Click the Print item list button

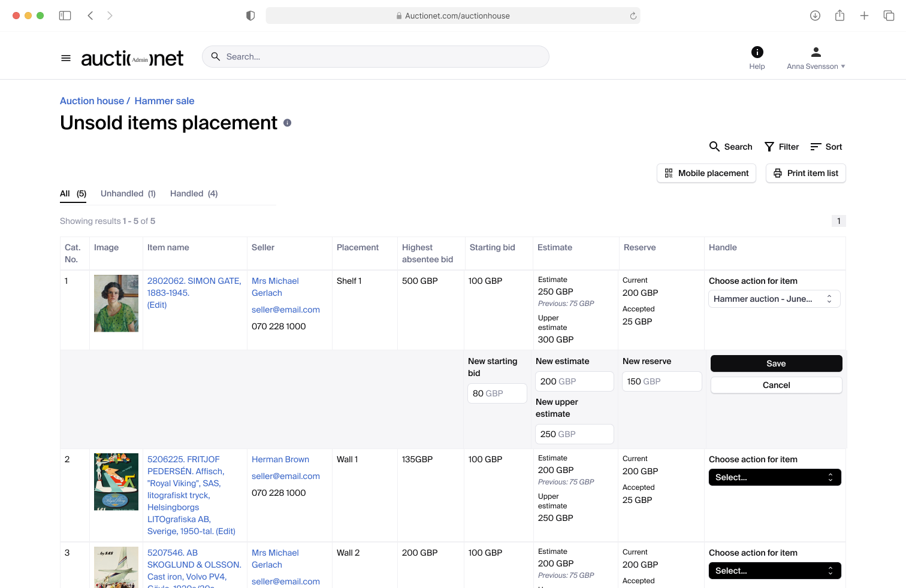[805, 173]
